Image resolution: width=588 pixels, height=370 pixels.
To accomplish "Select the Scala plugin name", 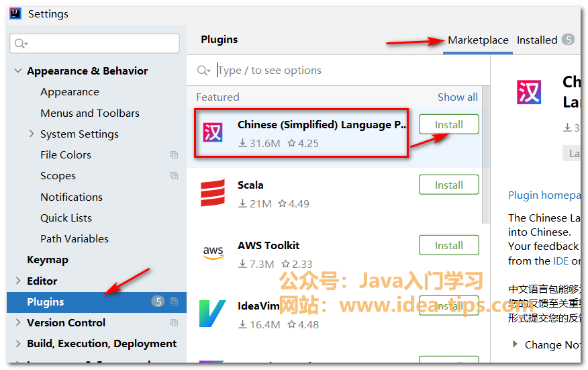I will click(x=250, y=185).
